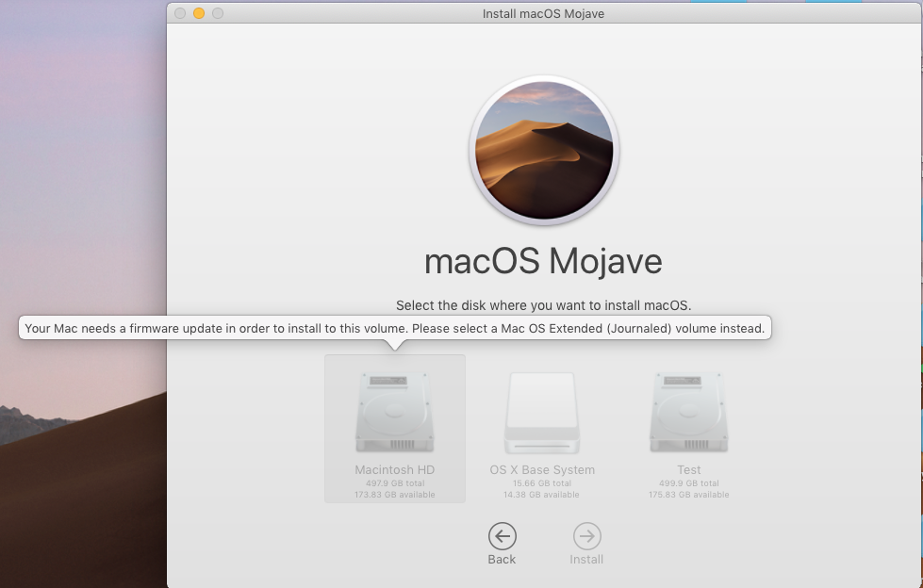
Task: Click the "Test" volume name label
Action: click(689, 469)
